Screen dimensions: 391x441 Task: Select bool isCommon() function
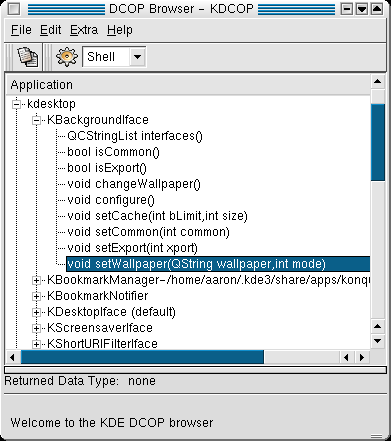tap(113, 152)
